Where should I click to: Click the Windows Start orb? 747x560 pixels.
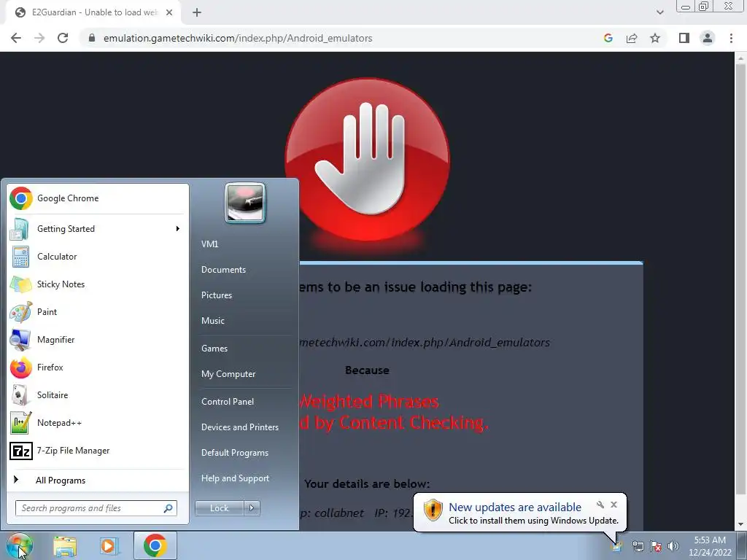coord(20,545)
